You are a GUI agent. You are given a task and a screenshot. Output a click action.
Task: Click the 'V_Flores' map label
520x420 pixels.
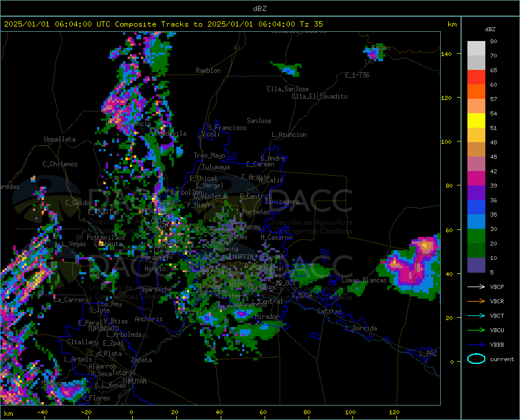point(96,398)
